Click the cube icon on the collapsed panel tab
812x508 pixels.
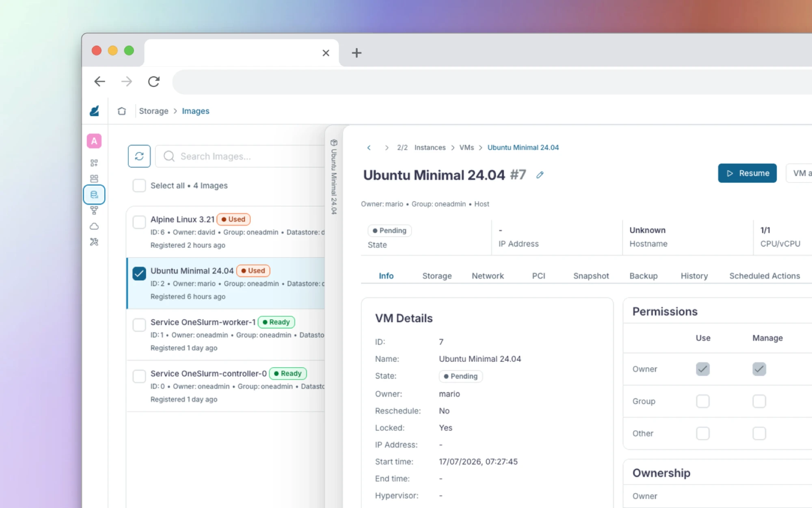pos(334,143)
